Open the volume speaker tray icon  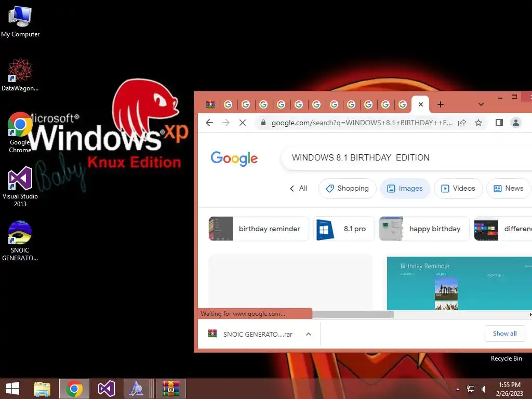pos(484,389)
